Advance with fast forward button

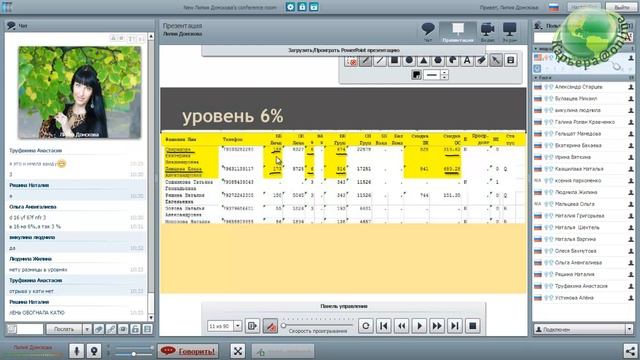click(x=437, y=326)
